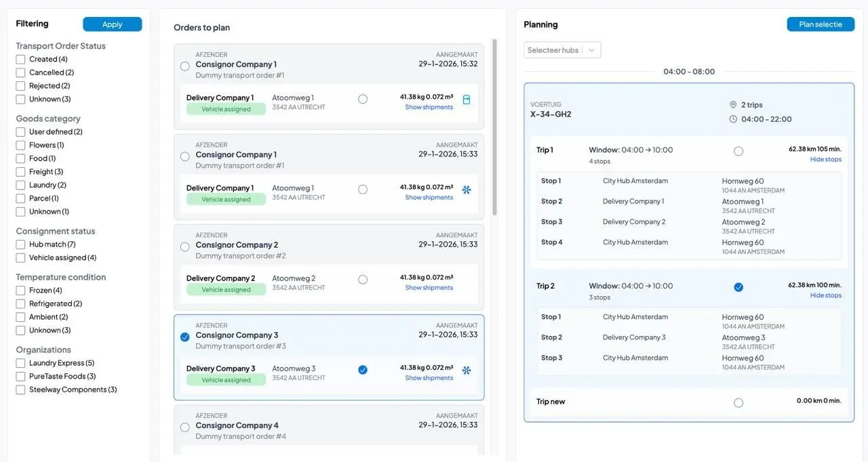
Task: Enable the Flowers (1) filter
Action: (x=20, y=145)
